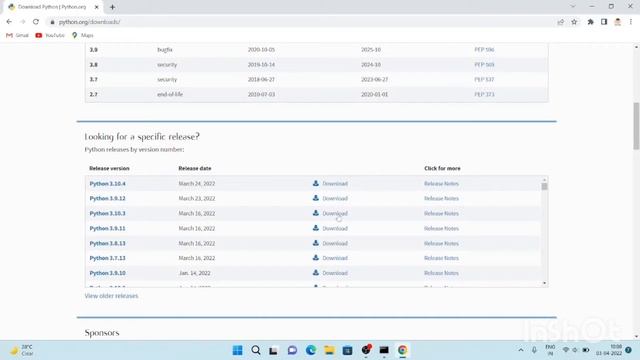Open PEP 373 link for version 2.7
640x360 pixels.
pos(484,94)
